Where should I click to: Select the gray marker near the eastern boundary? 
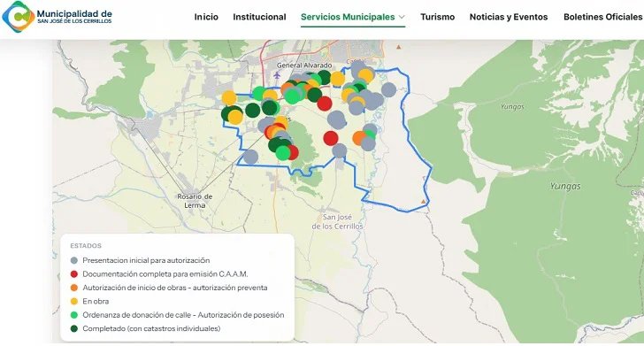point(388,89)
